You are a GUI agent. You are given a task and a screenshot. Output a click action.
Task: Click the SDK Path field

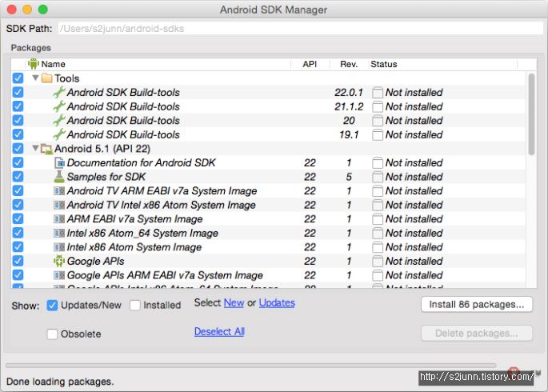pyautogui.click(x=301, y=28)
